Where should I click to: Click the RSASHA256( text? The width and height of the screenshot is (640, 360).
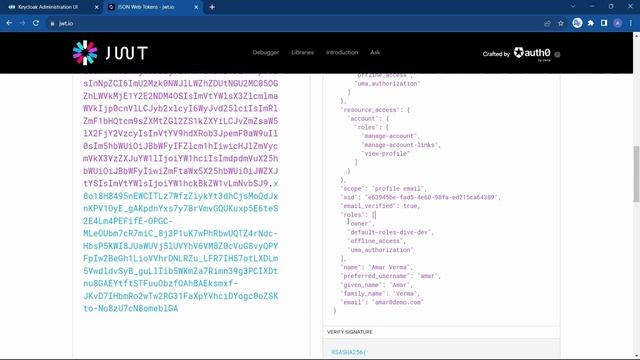pos(349,352)
